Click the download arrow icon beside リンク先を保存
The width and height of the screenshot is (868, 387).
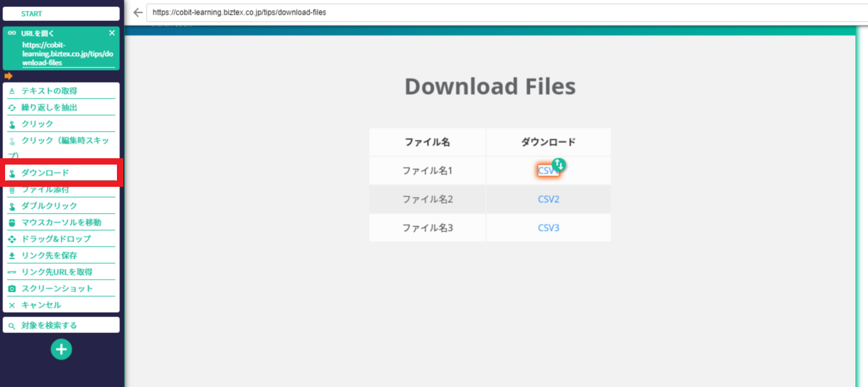[x=11, y=255]
